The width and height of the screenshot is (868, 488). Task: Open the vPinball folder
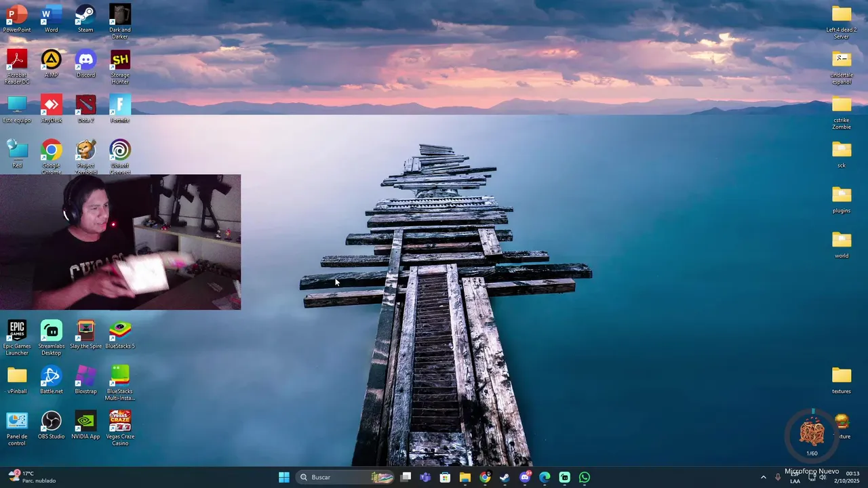(17, 380)
